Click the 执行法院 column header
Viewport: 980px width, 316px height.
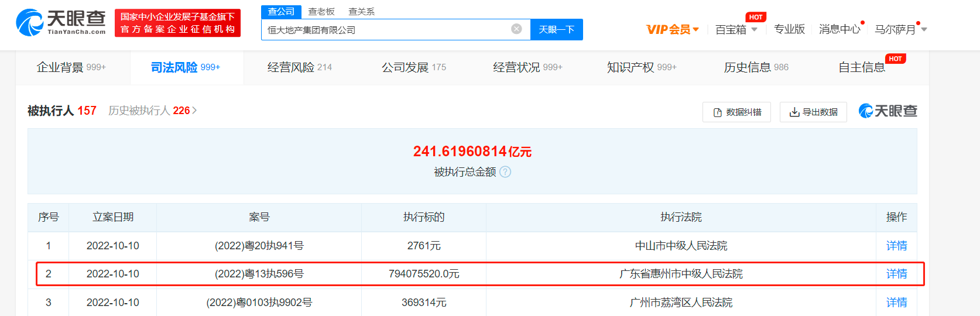(x=681, y=217)
